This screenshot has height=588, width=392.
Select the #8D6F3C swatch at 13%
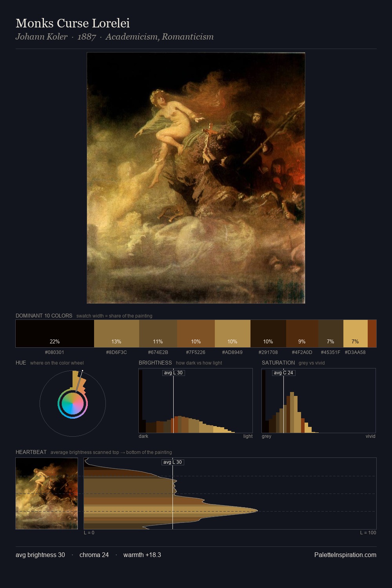pyautogui.click(x=116, y=334)
